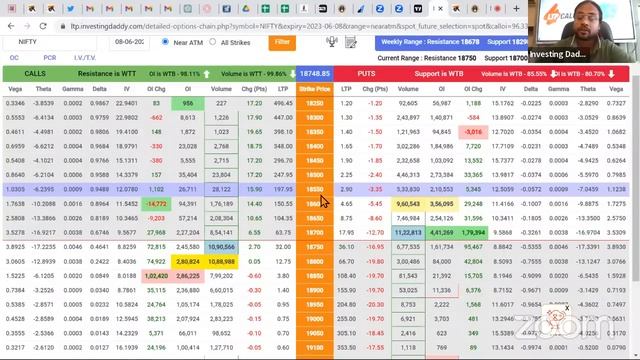
Task: Switch to the Google Drive browser tab
Action: (246, 9)
